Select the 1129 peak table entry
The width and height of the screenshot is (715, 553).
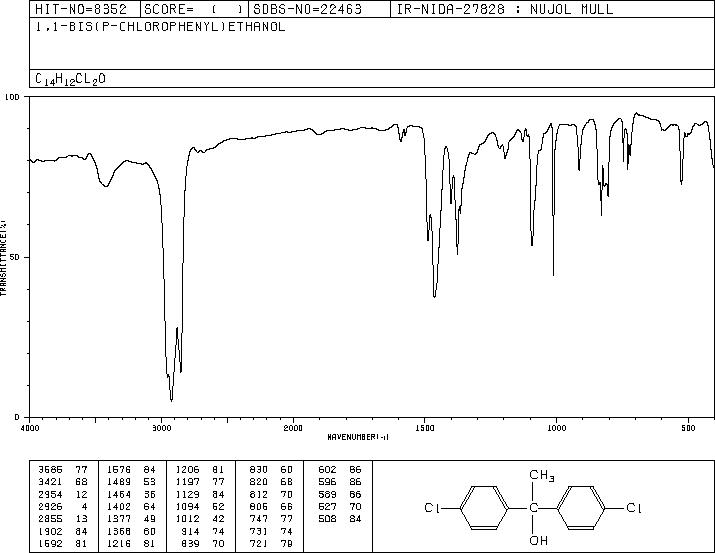200,494
